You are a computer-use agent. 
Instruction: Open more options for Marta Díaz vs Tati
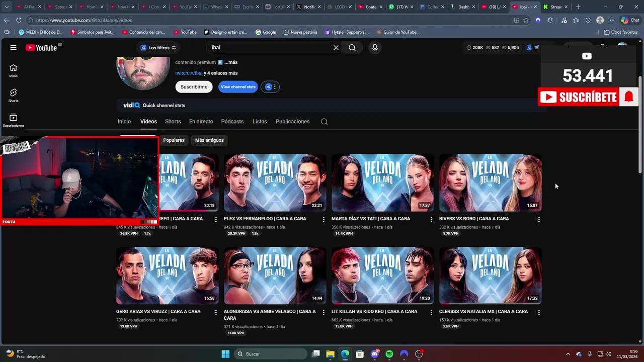(x=431, y=219)
